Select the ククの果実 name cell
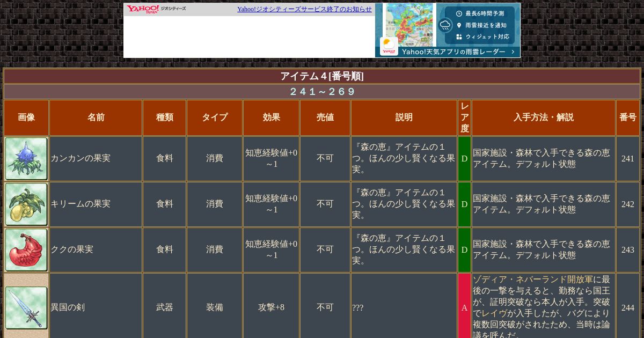This screenshot has height=338, width=644. click(96, 250)
